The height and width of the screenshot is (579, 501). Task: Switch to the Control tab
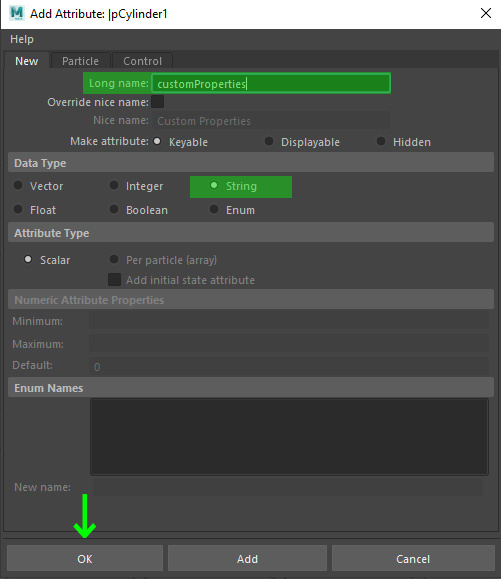(143, 61)
